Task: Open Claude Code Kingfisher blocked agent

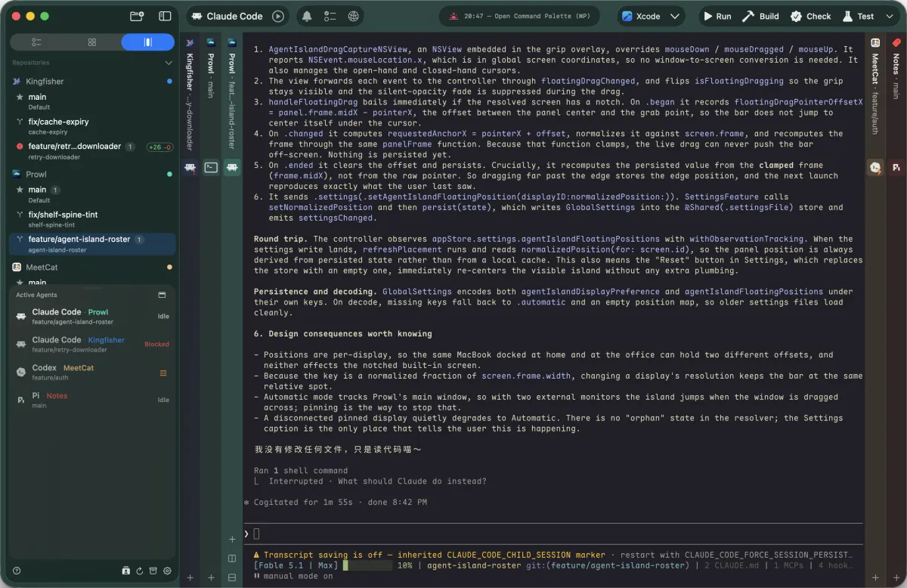Action: click(x=92, y=344)
